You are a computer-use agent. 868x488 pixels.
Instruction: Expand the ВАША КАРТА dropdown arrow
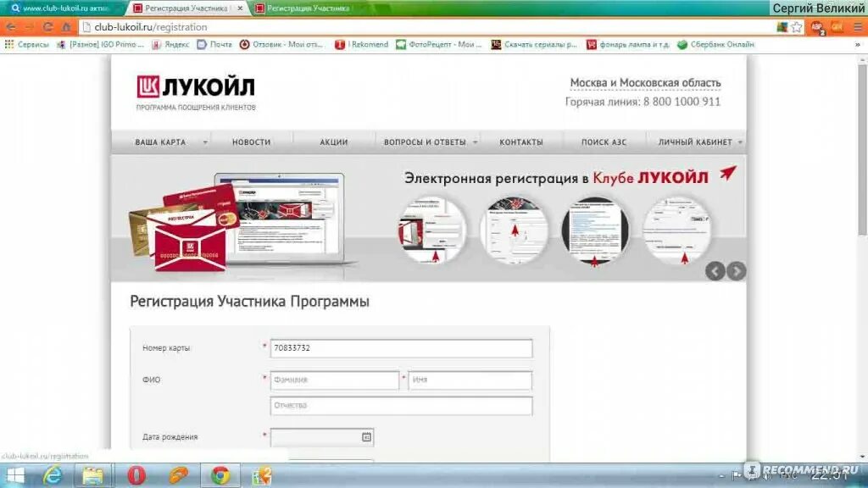(205, 142)
